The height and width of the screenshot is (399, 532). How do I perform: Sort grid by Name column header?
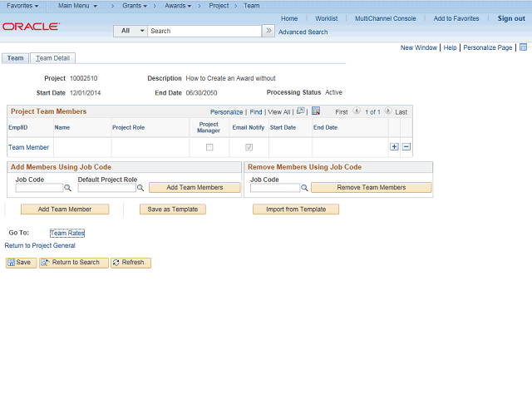pyautogui.click(x=62, y=127)
